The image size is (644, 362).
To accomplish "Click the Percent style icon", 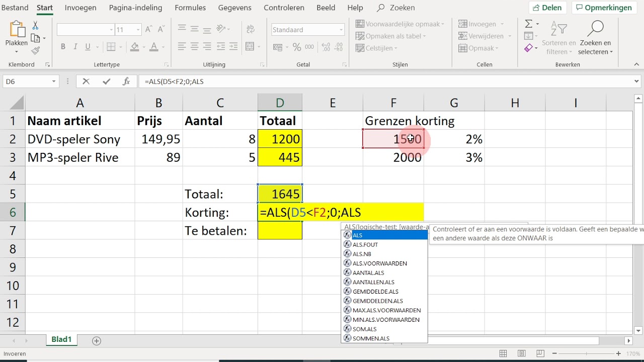I will [297, 47].
